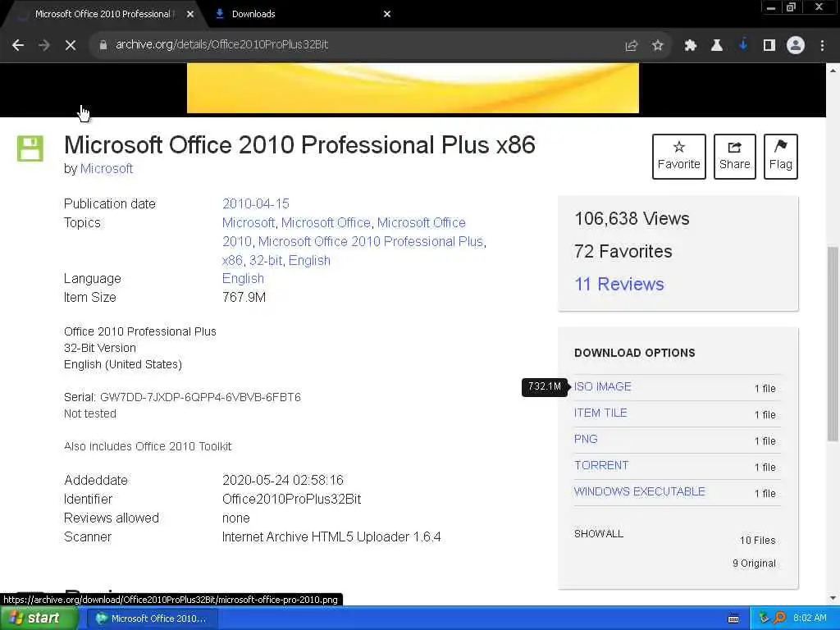Select the Microsoft Office 2010 Professional tab
The image size is (840, 630).
[x=103, y=15]
